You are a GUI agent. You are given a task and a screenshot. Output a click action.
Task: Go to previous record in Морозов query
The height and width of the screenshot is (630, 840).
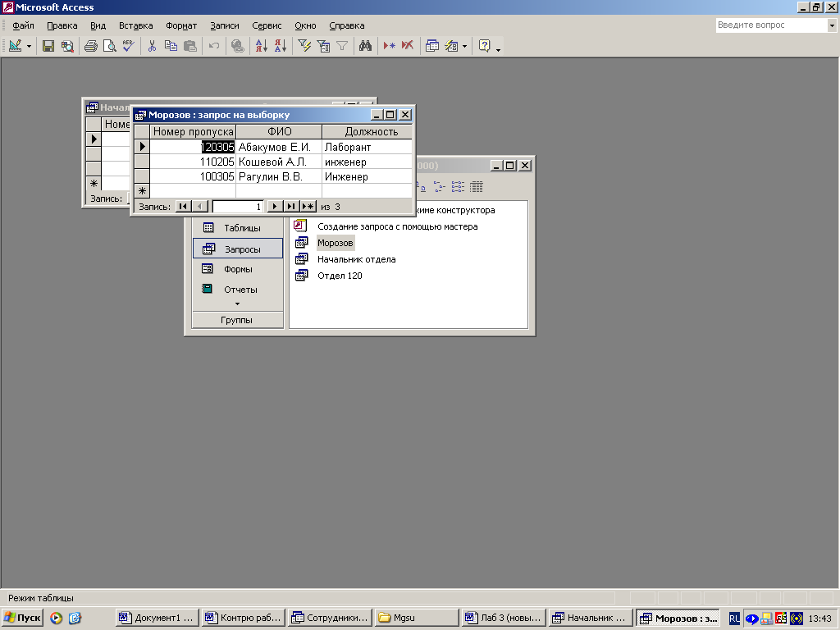pyautogui.click(x=200, y=206)
